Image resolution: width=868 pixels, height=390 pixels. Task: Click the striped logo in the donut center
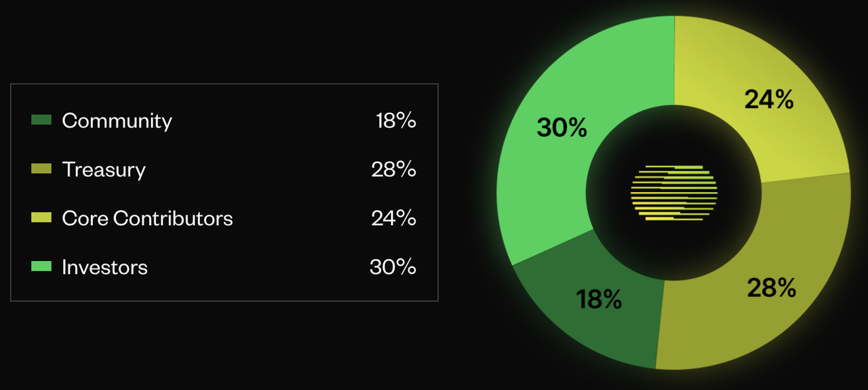pyautogui.click(x=674, y=193)
